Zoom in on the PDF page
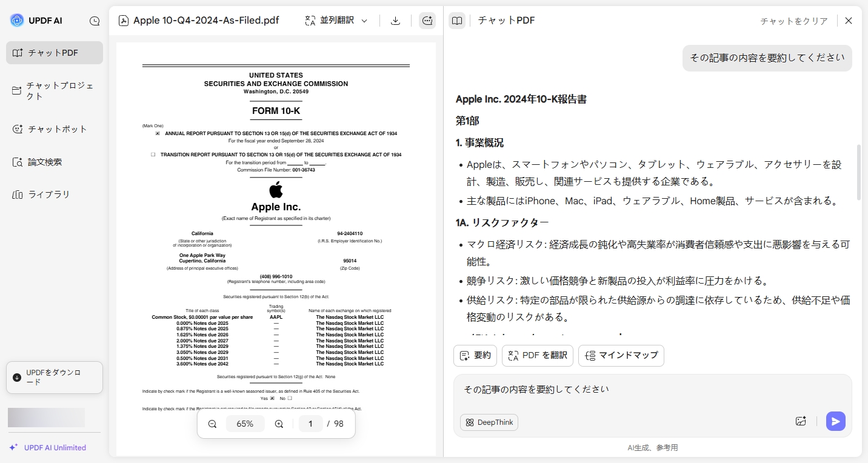Screen dimensions: 868x463 click(x=279, y=424)
